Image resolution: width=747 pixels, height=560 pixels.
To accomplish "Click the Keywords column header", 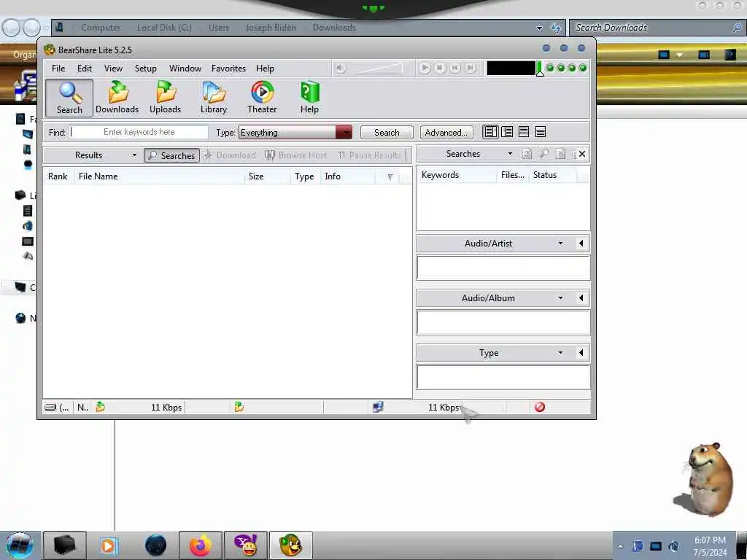I will pos(457,175).
